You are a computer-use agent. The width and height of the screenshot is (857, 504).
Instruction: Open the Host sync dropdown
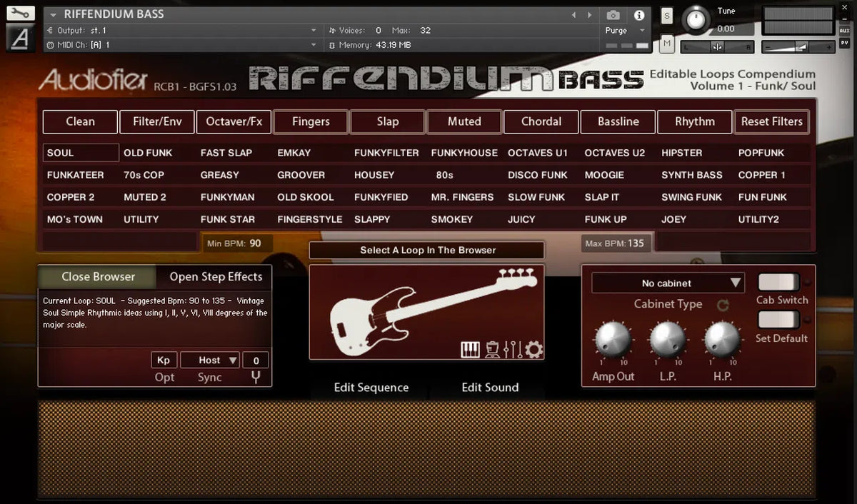click(210, 360)
